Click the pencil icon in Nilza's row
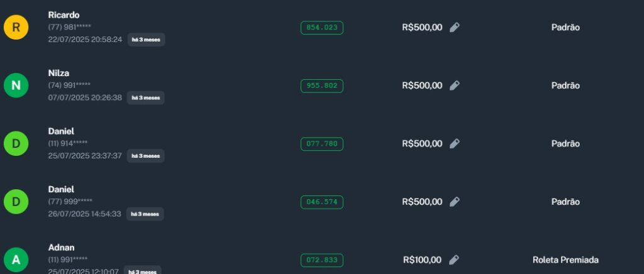The image size is (644, 274). (x=455, y=85)
